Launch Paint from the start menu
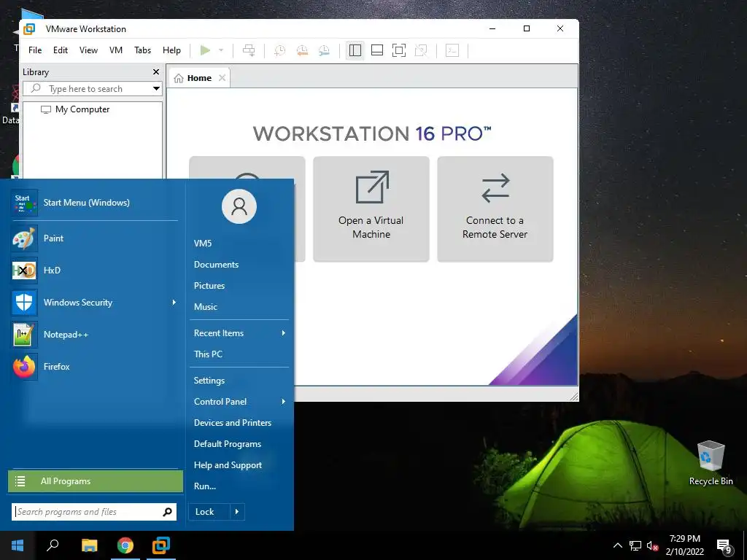The image size is (747, 560). 94,238
